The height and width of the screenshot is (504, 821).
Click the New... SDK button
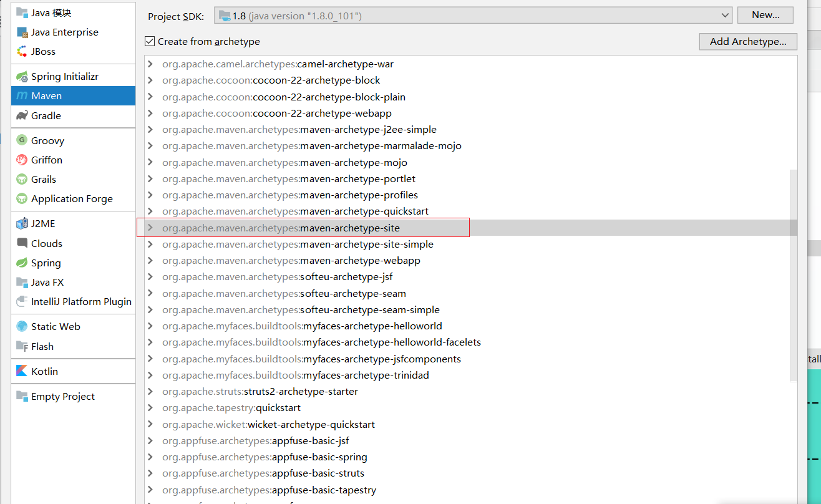765,15
